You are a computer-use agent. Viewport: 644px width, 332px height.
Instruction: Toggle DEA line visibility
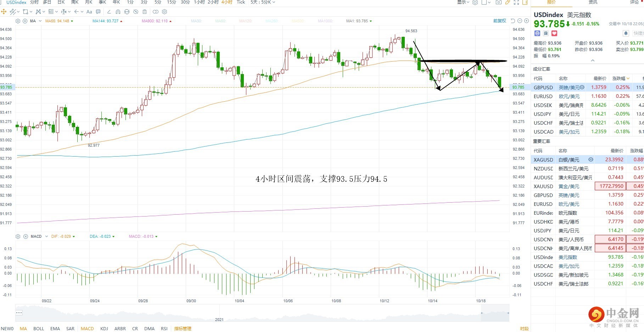[102, 236]
